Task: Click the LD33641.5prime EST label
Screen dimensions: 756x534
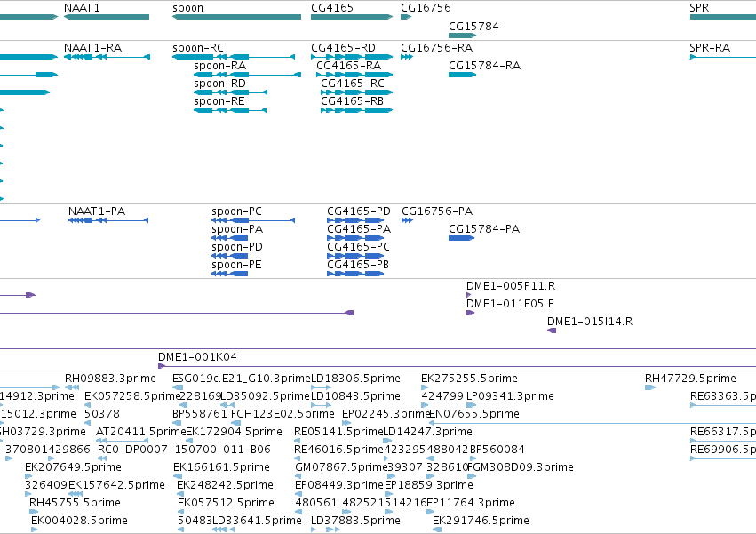Action: pyautogui.click(x=257, y=522)
